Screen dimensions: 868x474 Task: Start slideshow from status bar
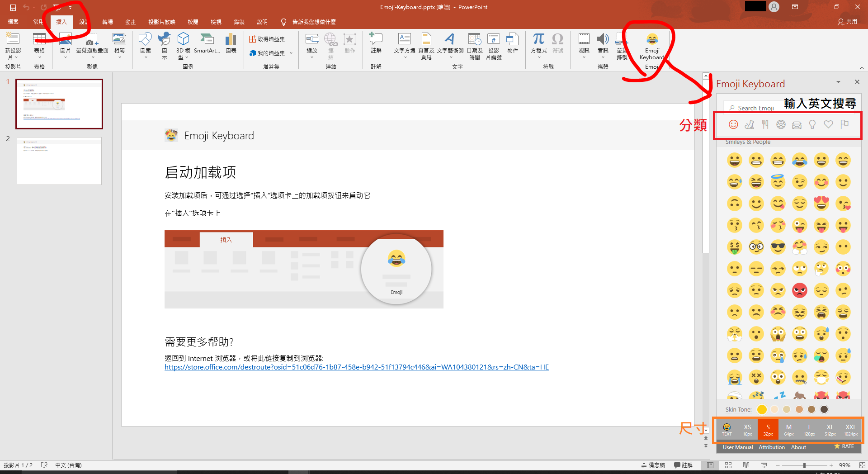coord(764,465)
